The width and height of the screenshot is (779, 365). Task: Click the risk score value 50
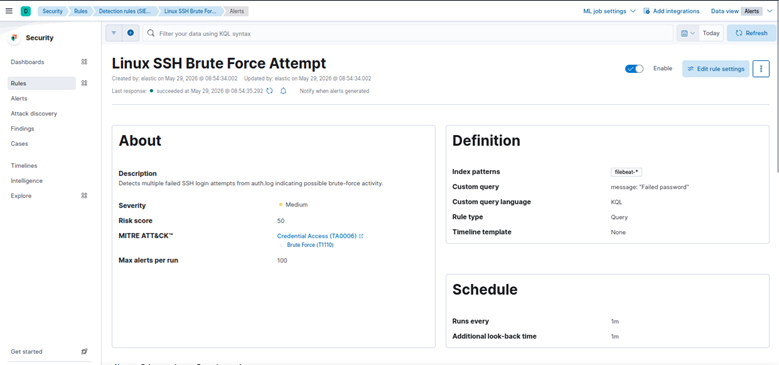[x=281, y=220]
